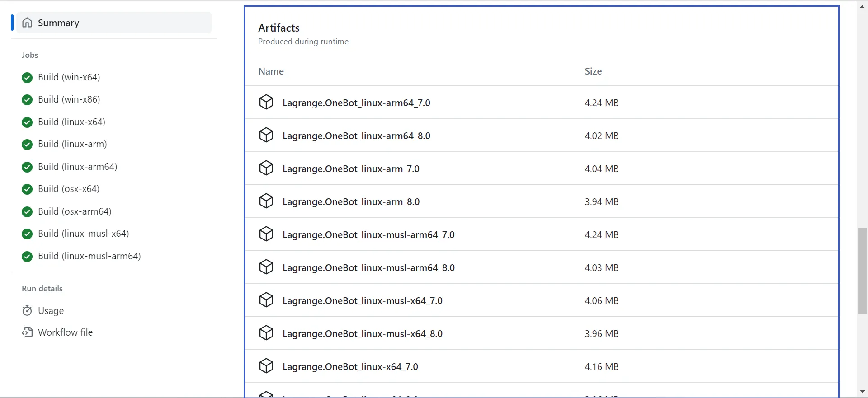Click the Name column header
Image resolution: width=868 pixels, height=398 pixels.
point(271,71)
